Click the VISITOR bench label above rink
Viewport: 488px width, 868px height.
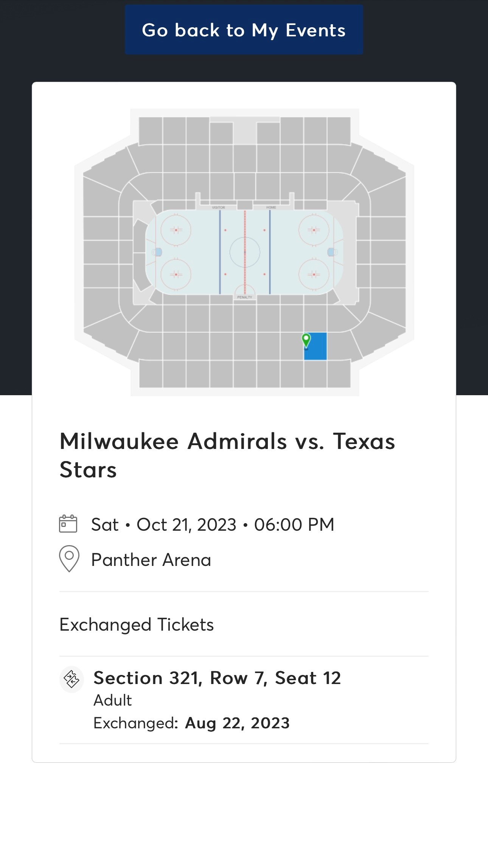click(x=218, y=207)
